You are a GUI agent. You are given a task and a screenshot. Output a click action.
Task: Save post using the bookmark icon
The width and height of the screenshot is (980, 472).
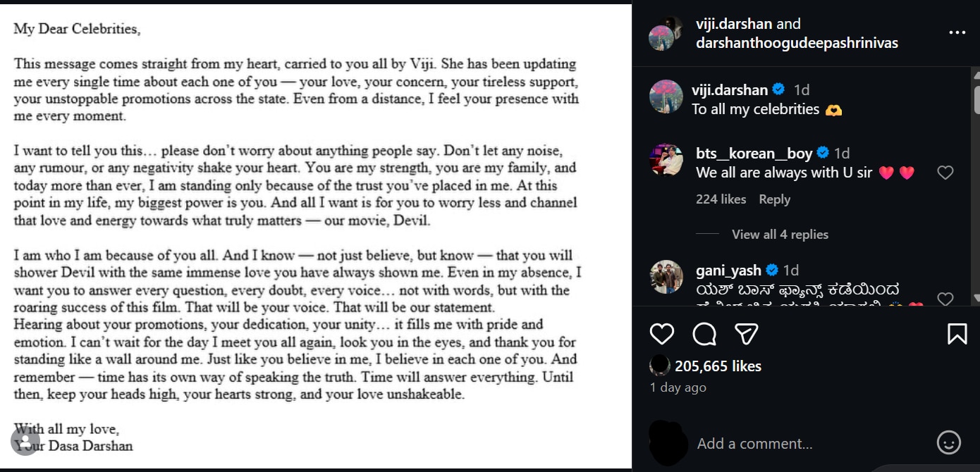click(x=957, y=334)
